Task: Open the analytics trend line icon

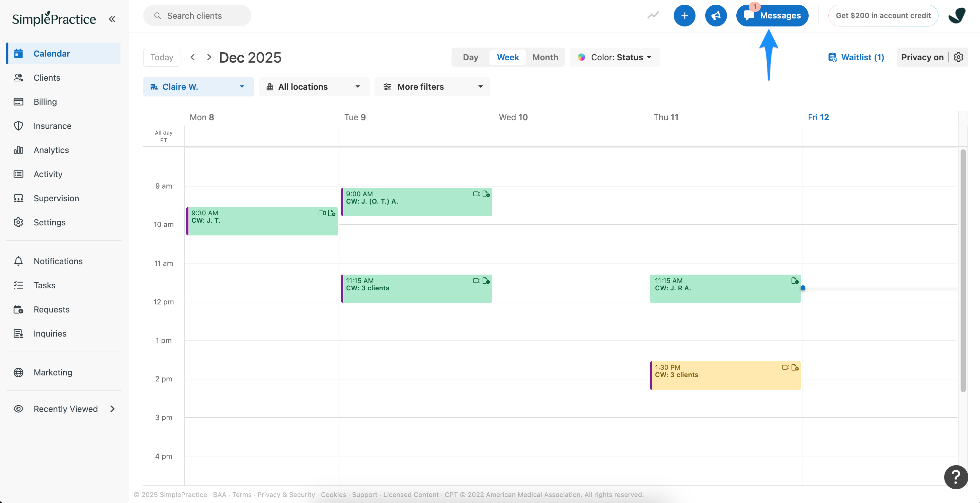Action: (x=653, y=15)
